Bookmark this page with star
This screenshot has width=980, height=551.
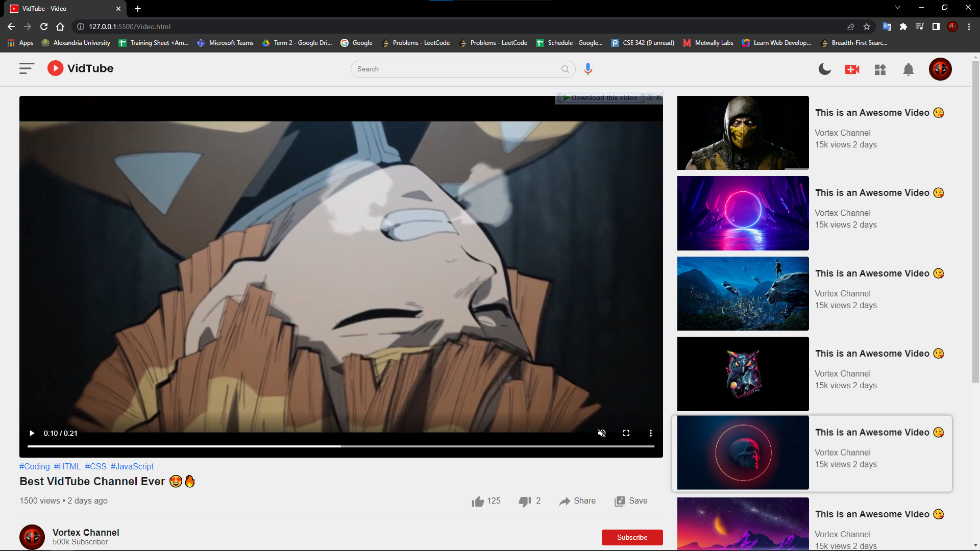point(867,27)
